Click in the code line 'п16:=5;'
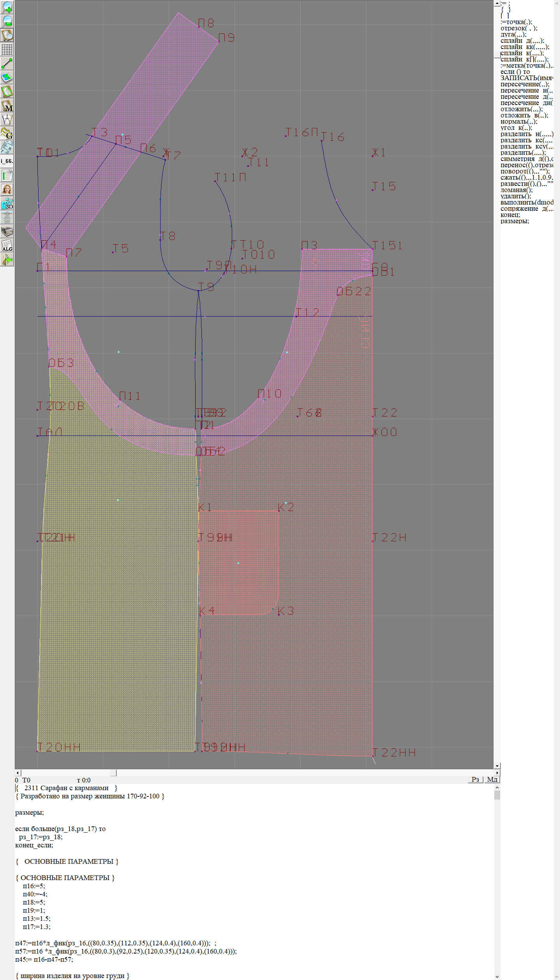560x980 pixels. (x=34, y=886)
